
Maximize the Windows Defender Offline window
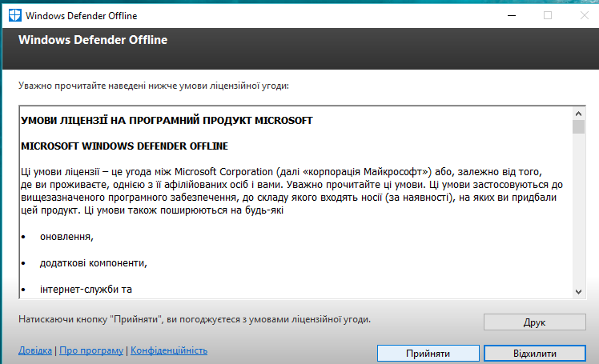click(x=548, y=16)
